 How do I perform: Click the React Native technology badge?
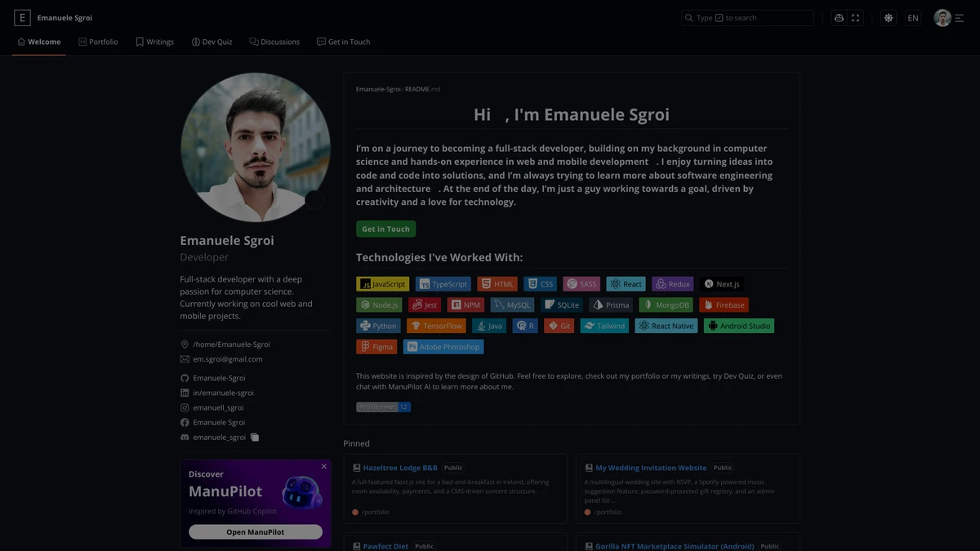[x=666, y=326]
